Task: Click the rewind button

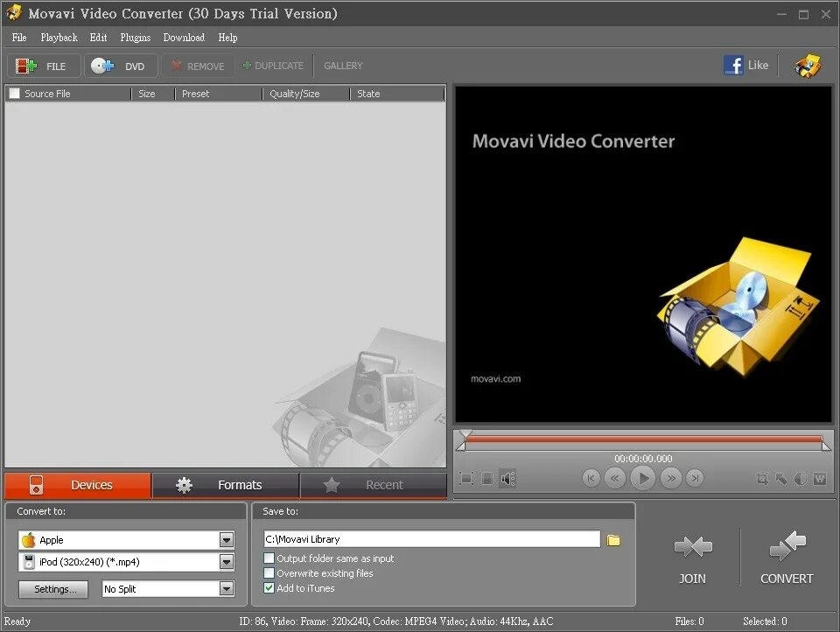Action: 615,478
